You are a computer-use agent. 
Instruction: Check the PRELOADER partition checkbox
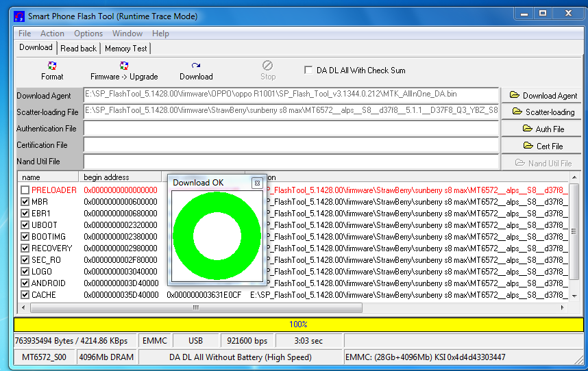click(25, 190)
